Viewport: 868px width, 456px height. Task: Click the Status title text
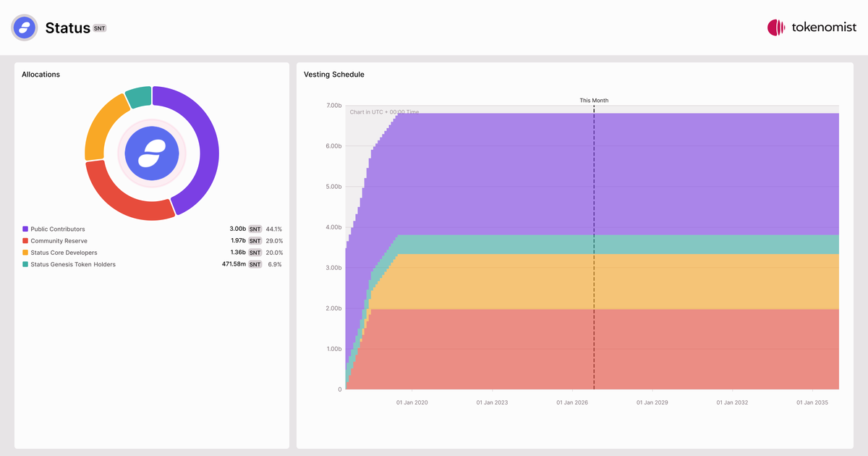[x=67, y=28]
